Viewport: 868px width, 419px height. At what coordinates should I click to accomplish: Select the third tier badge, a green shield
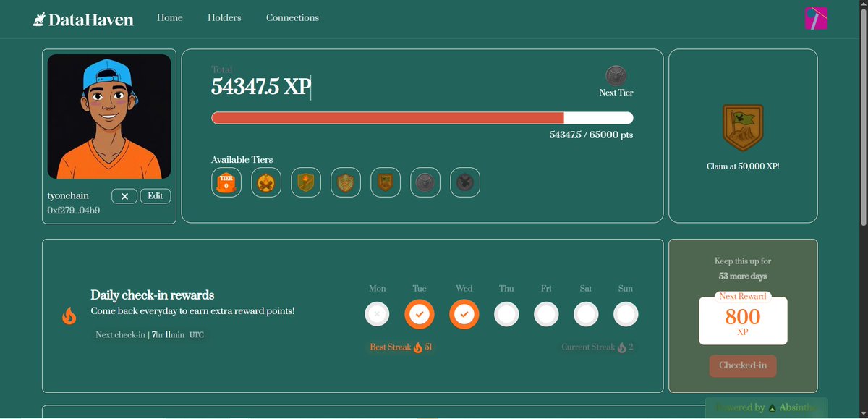point(306,183)
